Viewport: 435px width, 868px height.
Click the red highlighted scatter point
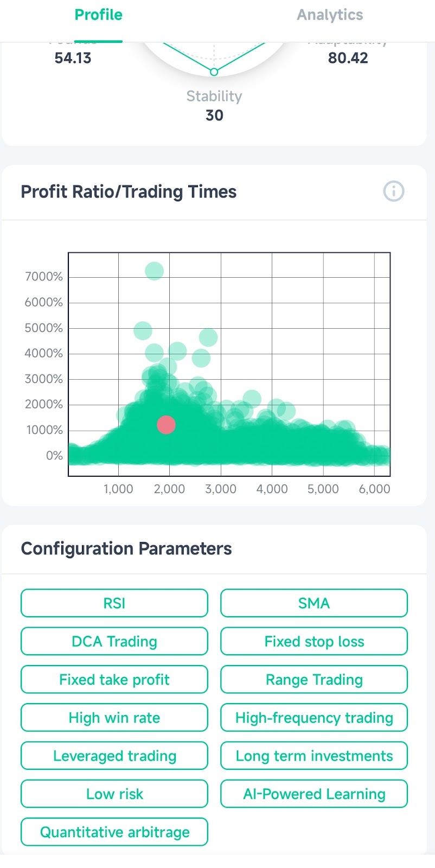166,425
